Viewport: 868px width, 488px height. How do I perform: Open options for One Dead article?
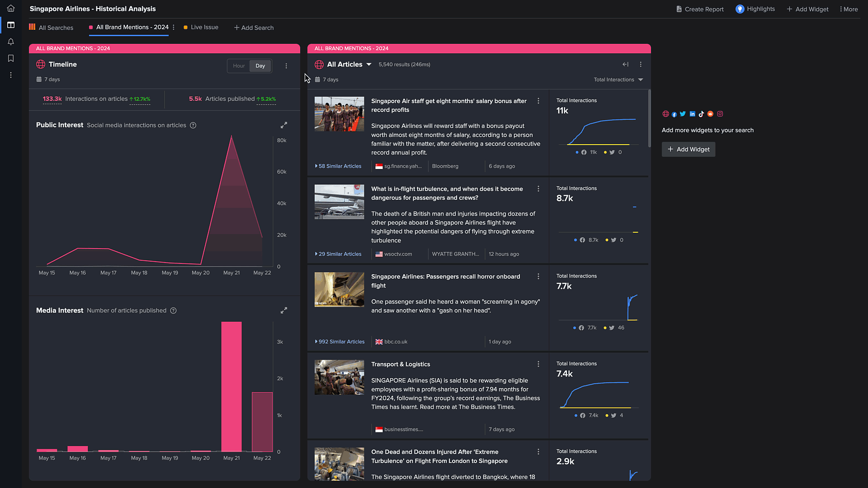(538, 452)
